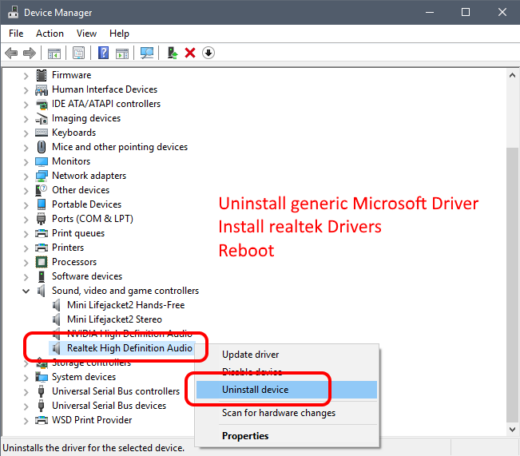Screen dimensions: 520x456
Task: Select the Other devices row
Action: click(x=80, y=190)
